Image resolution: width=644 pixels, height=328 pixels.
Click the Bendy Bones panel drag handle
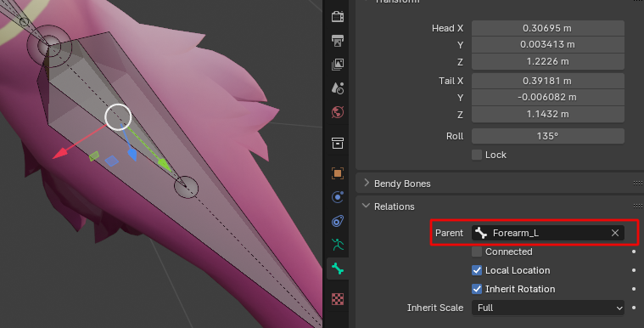[x=638, y=184]
